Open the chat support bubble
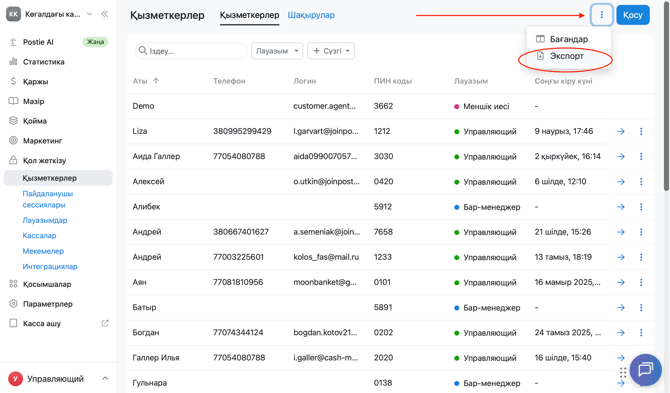The image size is (670, 393). [645, 370]
